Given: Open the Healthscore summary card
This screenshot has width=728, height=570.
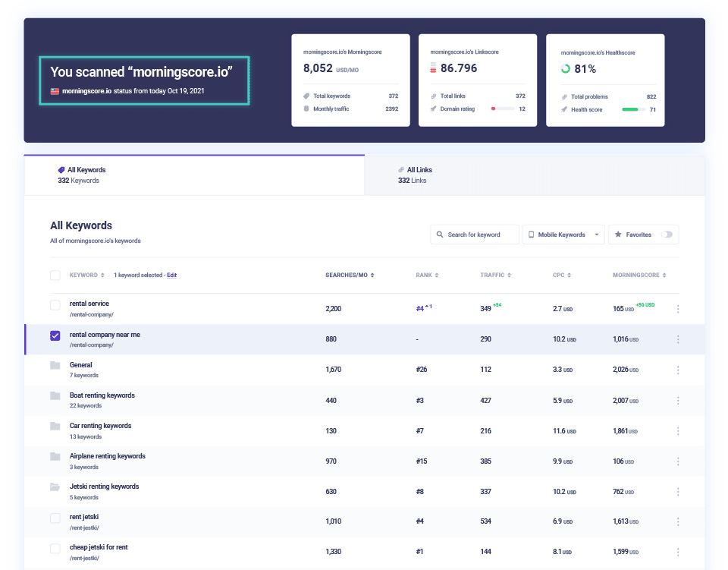Looking at the screenshot, I should (x=605, y=80).
